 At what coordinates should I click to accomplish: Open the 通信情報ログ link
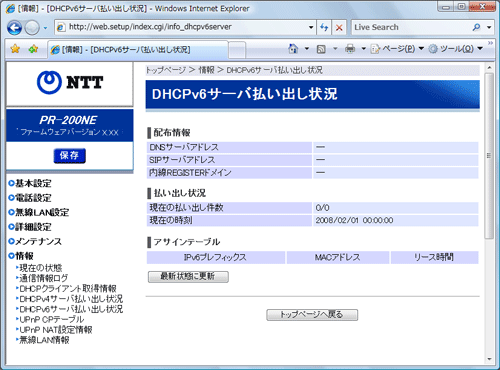[x=42, y=278]
